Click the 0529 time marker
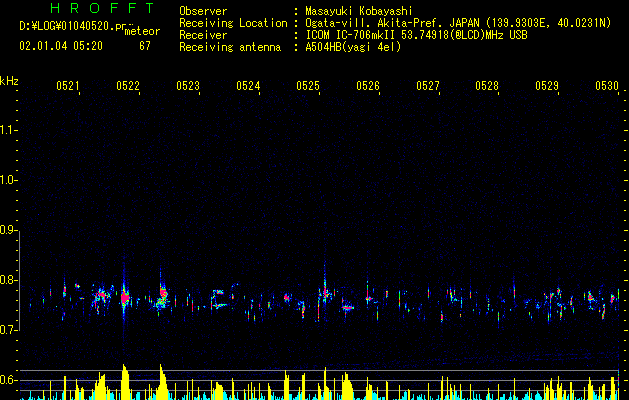Image resolution: width=629 pixels, height=400 pixels. point(547,85)
